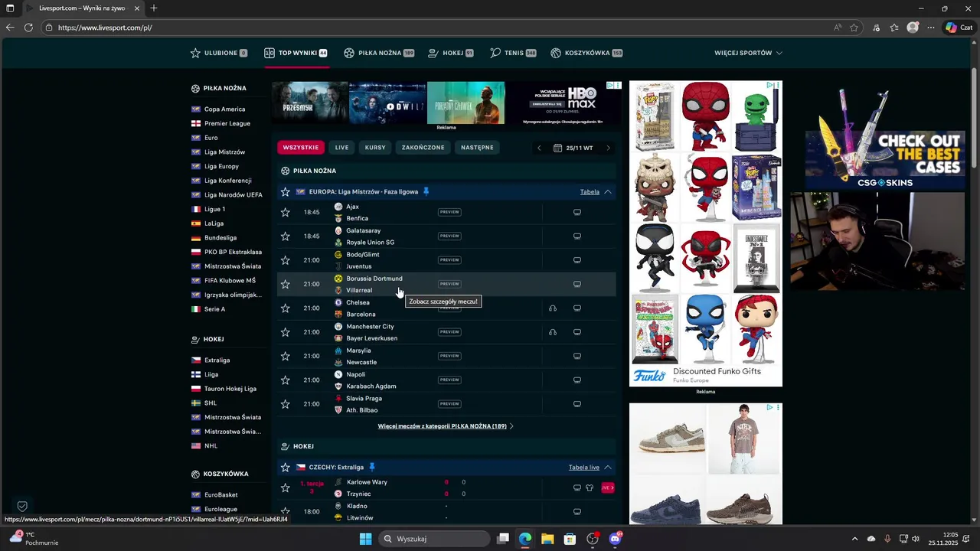Open Windows Start menu
The height and width of the screenshot is (551, 980).
tap(366, 539)
